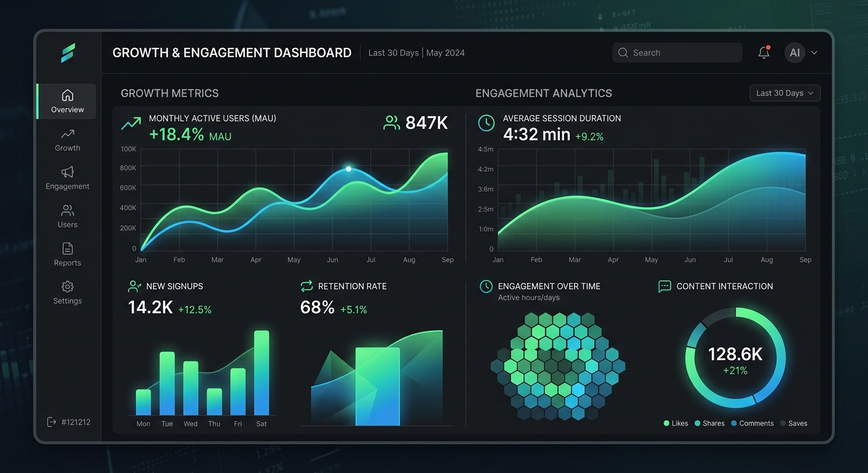Click the dashboard logo at top left
The image size is (868, 473).
tap(67, 53)
